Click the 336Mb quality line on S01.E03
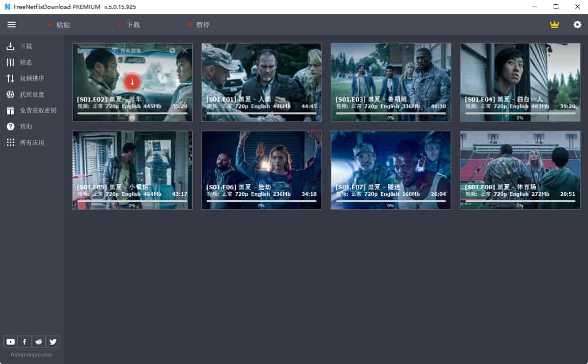This screenshot has height=364, width=588. (378, 106)
